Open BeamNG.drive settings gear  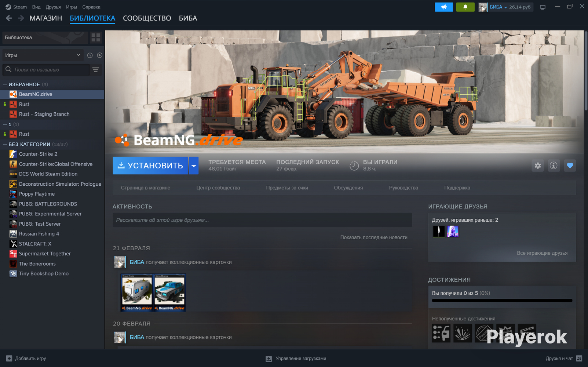tap(538, 166)
